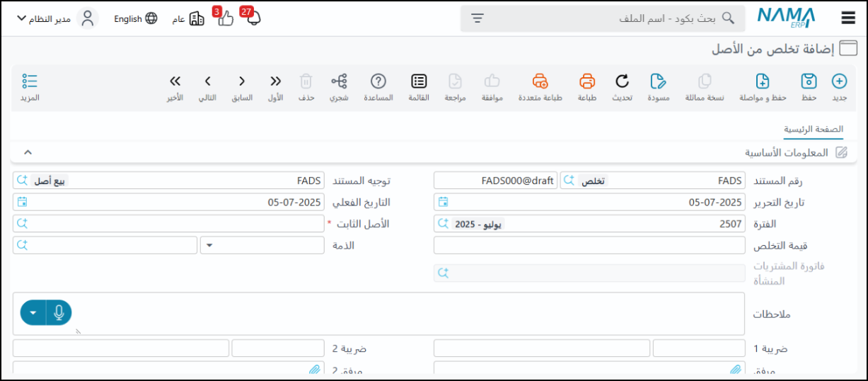The height and width of the screenshot is (381, 868).
Task: Expand the system administrator user menu
Action: [x=21, y=18]
